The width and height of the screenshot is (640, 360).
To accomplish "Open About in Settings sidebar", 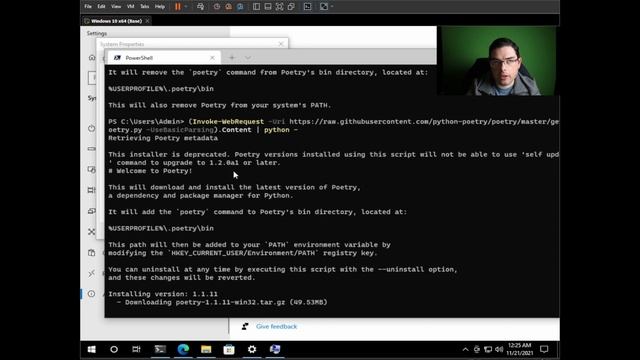I will pos(91,294).
